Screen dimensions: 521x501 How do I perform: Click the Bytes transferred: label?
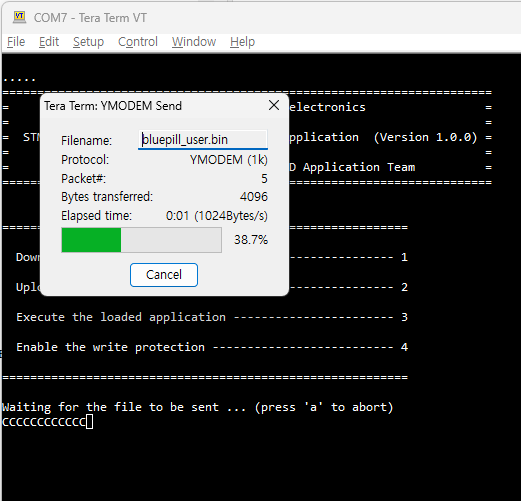coord(107,197)
